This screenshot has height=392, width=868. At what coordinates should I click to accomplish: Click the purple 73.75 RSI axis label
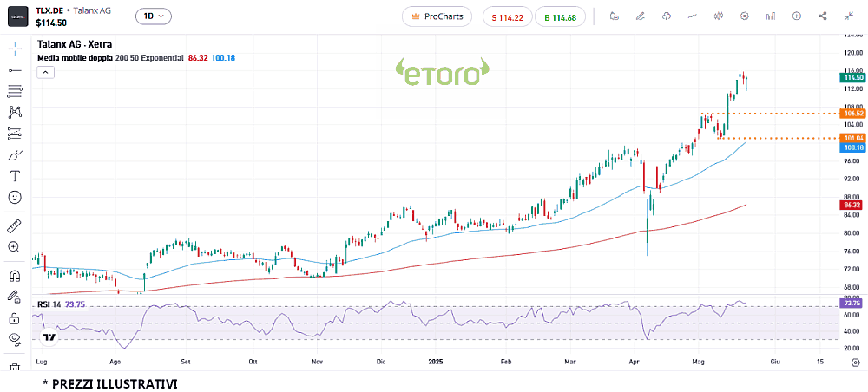[850, 303]
